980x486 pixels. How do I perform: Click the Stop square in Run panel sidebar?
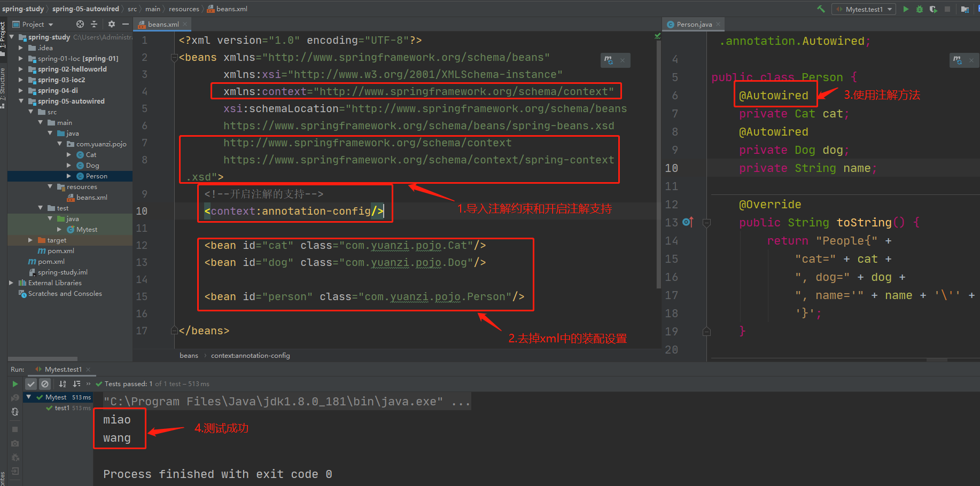[15, 429]
